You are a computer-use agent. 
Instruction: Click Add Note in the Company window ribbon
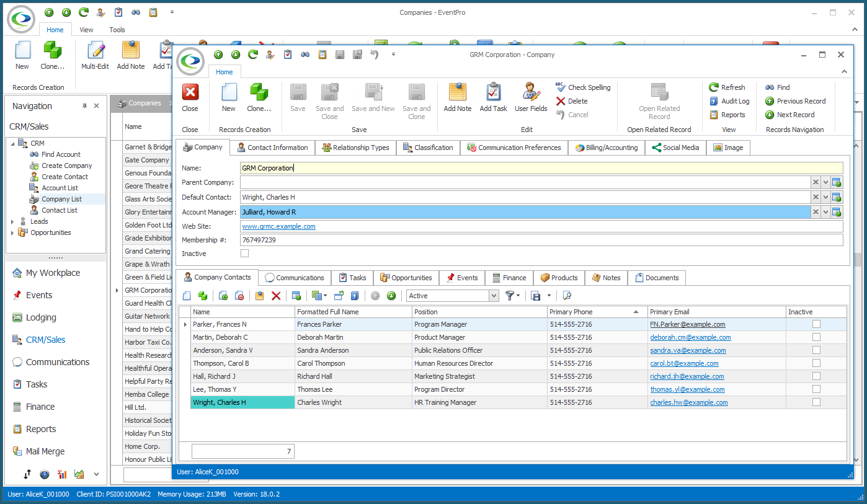tap(458, 98)
